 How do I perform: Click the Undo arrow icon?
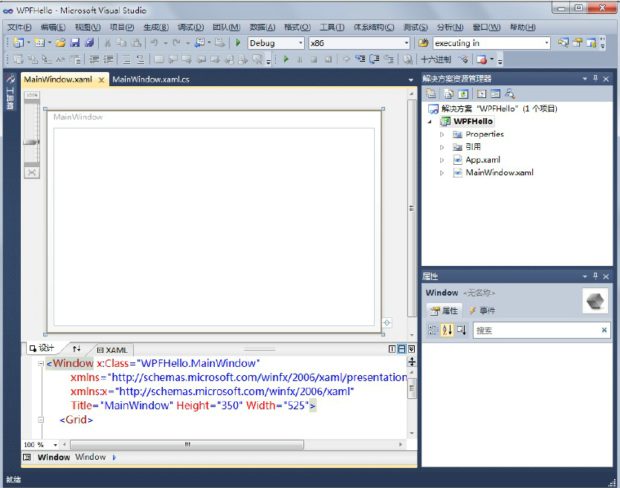tap(154, 43)
